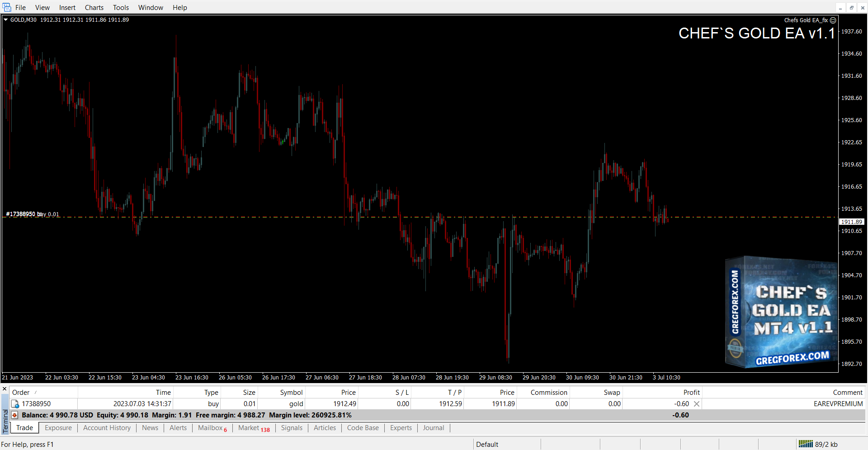Image resolution: width=868 pixels, height=450 pixels.
Task: Switch to the Account History tab
Action: 107,428
